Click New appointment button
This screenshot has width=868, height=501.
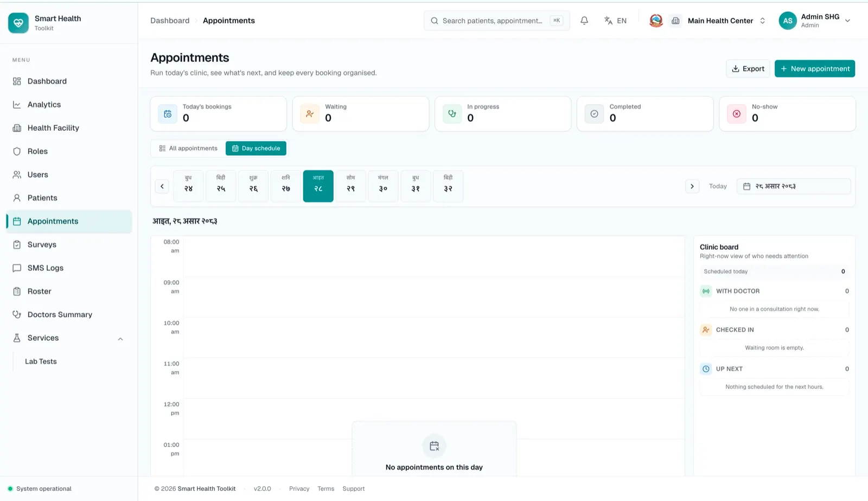click(x=815, y=69)
